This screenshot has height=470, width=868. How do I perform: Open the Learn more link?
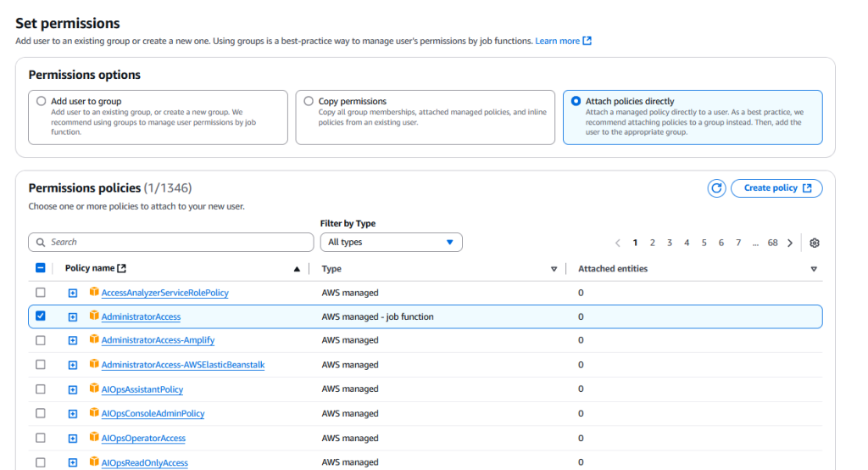click(563, 41)
